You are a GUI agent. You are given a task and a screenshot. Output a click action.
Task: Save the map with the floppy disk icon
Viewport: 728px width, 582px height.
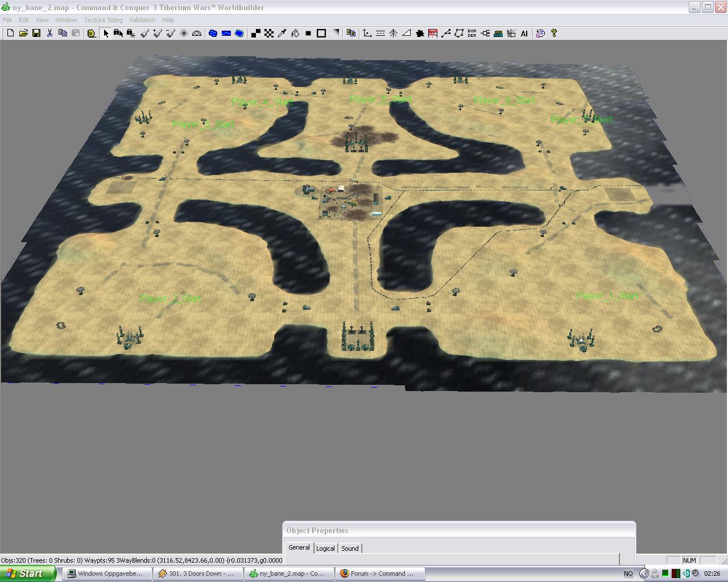click(x=36, y=34)
